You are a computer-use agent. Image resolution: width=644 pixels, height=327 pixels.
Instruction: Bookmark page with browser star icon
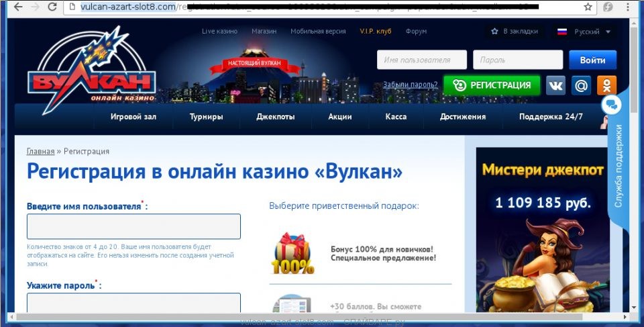588,7
